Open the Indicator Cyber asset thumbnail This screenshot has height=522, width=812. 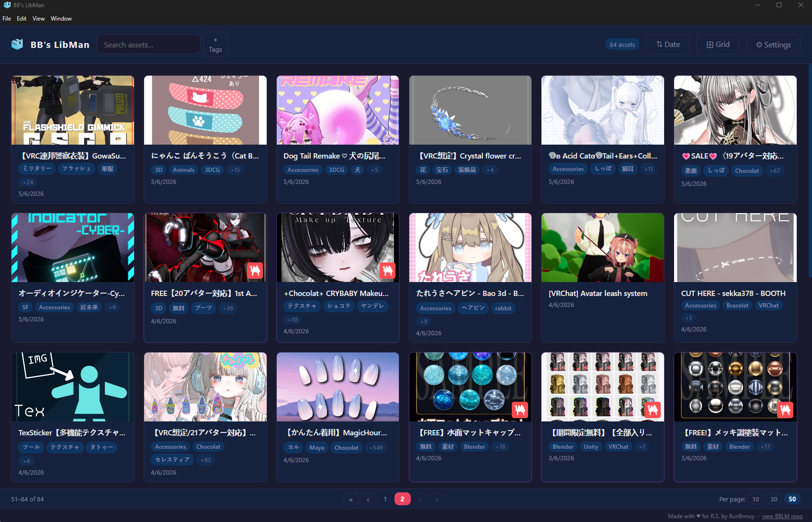coord(73,248)
